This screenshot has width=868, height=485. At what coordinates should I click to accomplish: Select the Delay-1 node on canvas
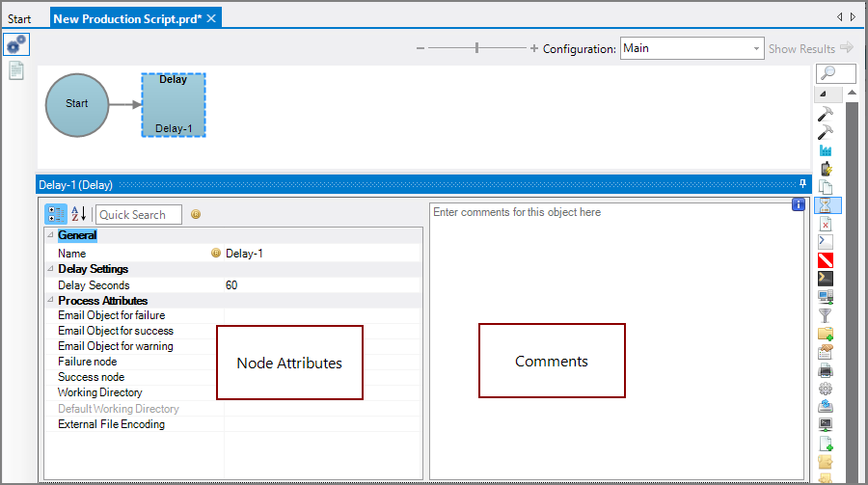pos(174,105)
